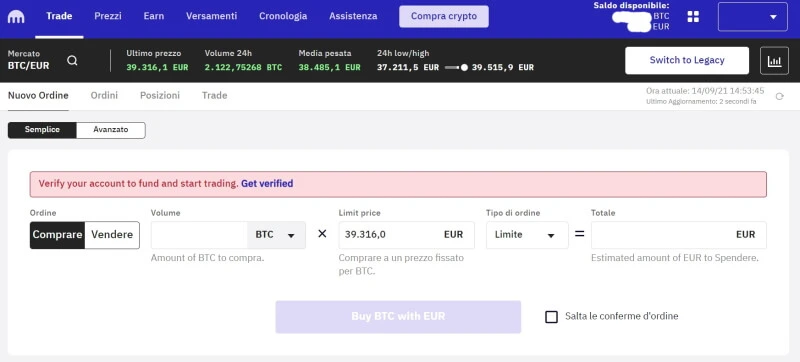Go to the Posizioni tab
This screenshot has width=800, height=362.
[x=160, y=95]
